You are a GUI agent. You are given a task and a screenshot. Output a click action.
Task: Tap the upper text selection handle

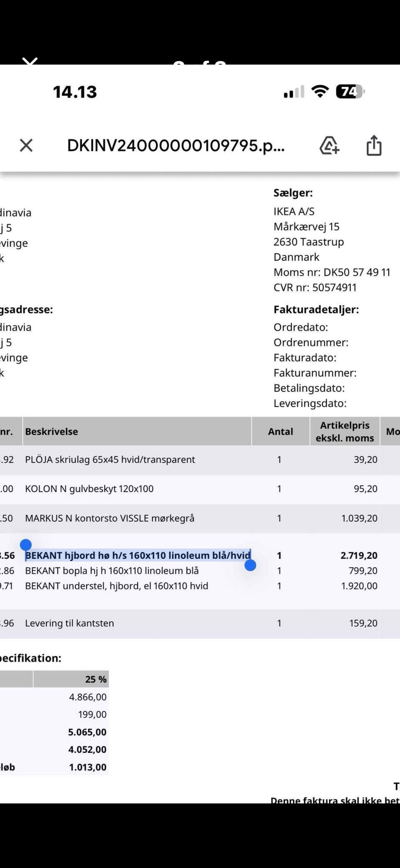coord(26,545)
